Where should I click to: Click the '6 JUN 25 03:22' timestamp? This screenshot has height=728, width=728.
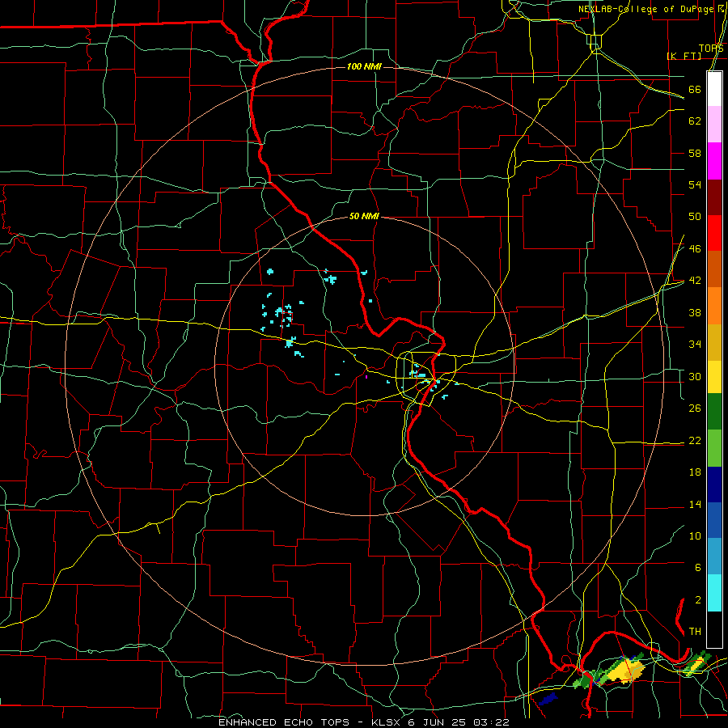[x=459, y=722]
